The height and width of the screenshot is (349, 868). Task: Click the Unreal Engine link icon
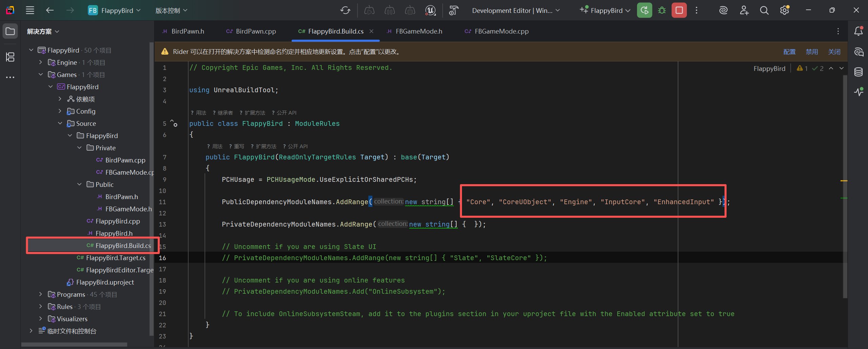pyautogui.click(x=430, y=11)
